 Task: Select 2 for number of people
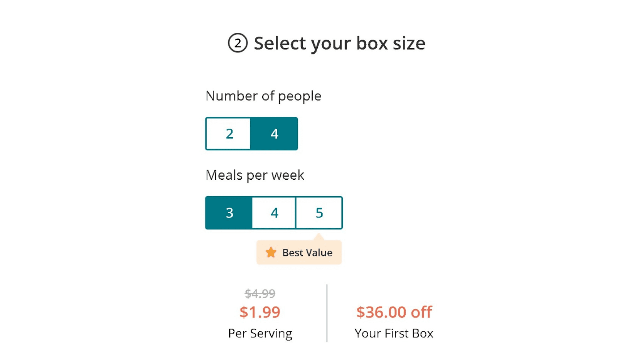(228, 134)
